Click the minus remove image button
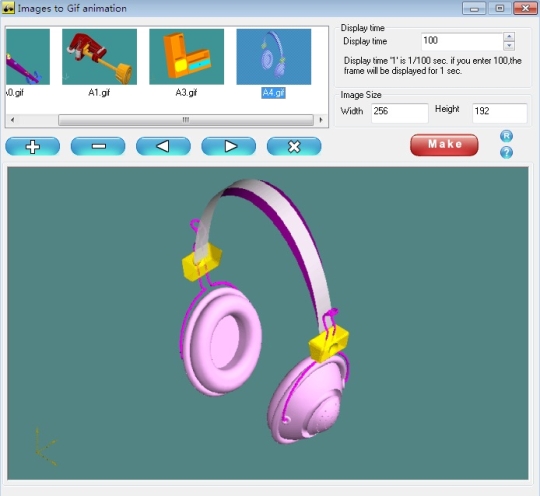This screenshot has height=496, width=540. click(98, 146)
